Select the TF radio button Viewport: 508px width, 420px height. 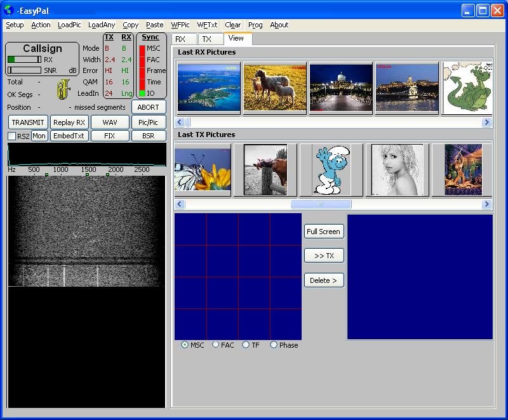[246, 345]
